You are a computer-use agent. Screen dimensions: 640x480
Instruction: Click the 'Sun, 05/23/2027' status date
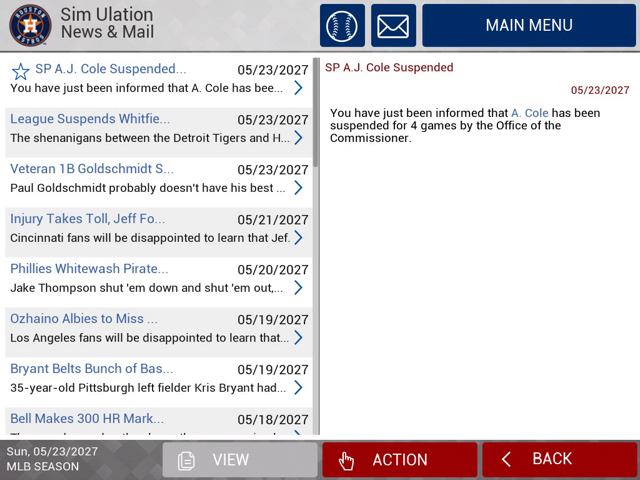click(x=52, y=451)
